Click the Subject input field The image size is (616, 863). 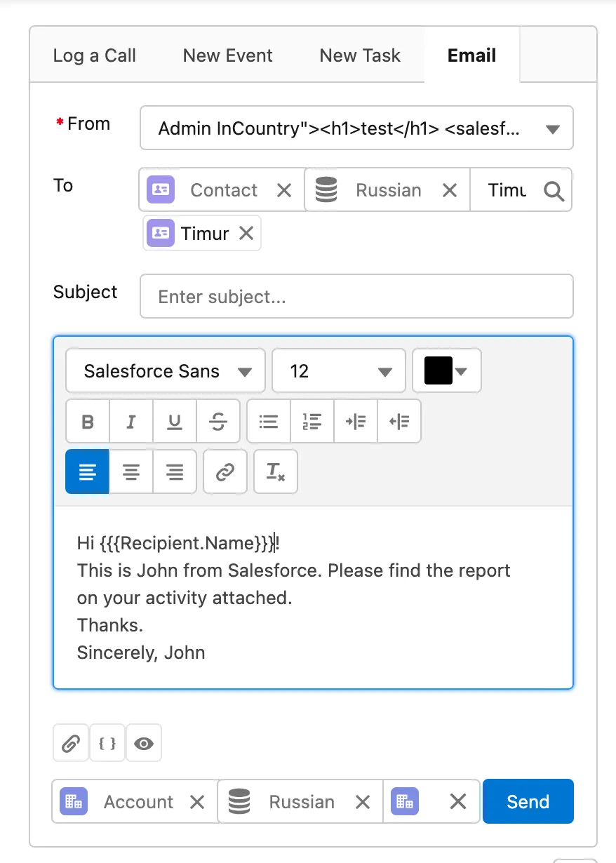coord(356,297)
